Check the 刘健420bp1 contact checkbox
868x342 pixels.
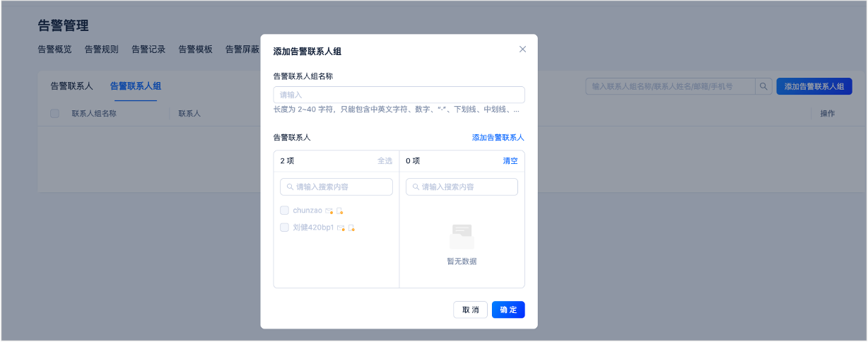pyautogui.click(x=284, y=228)
